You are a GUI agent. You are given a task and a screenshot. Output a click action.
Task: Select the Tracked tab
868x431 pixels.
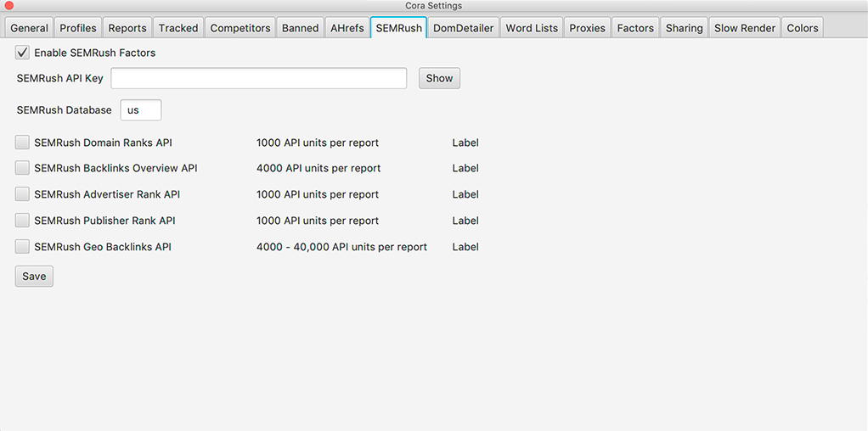(x=178, y=28)
